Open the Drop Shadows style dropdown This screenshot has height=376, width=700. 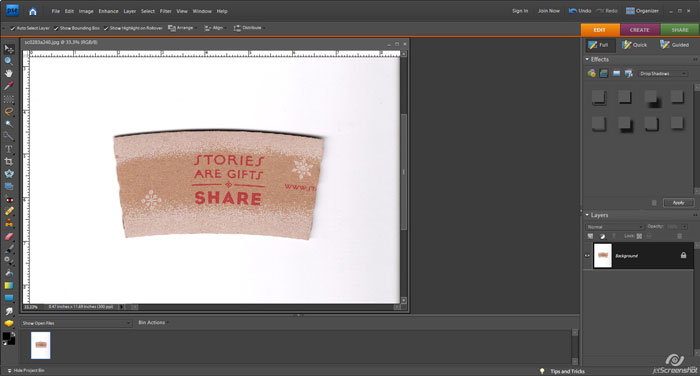click(662, 74)
